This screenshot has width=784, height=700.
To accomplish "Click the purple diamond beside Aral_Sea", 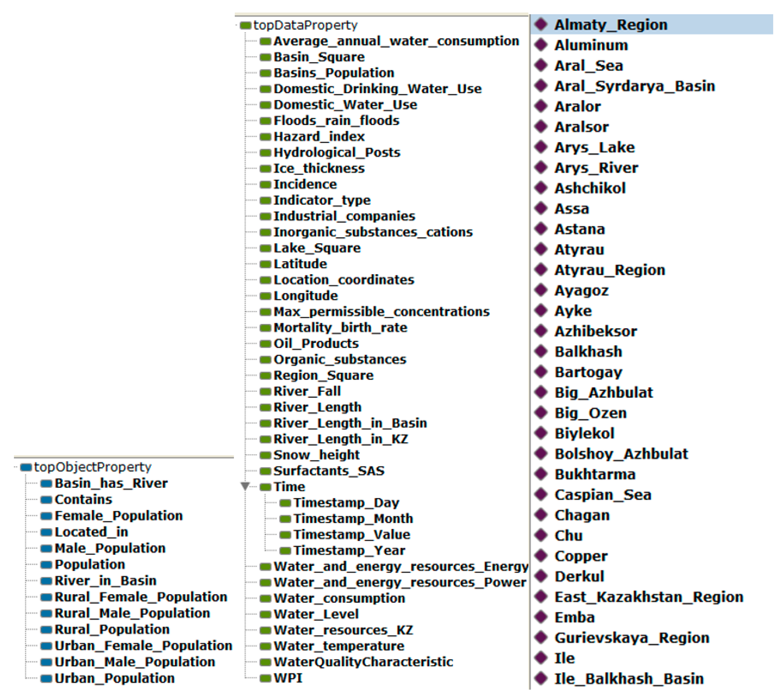I will (541, 65).
